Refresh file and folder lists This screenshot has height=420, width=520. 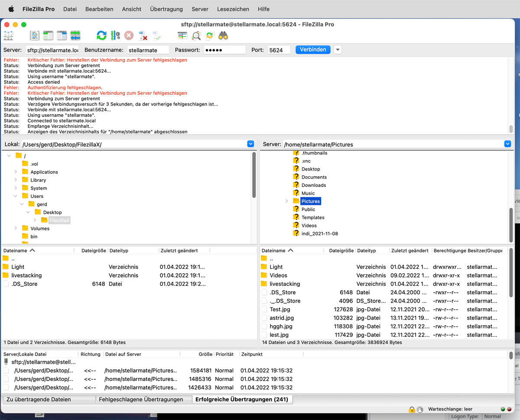101,36
